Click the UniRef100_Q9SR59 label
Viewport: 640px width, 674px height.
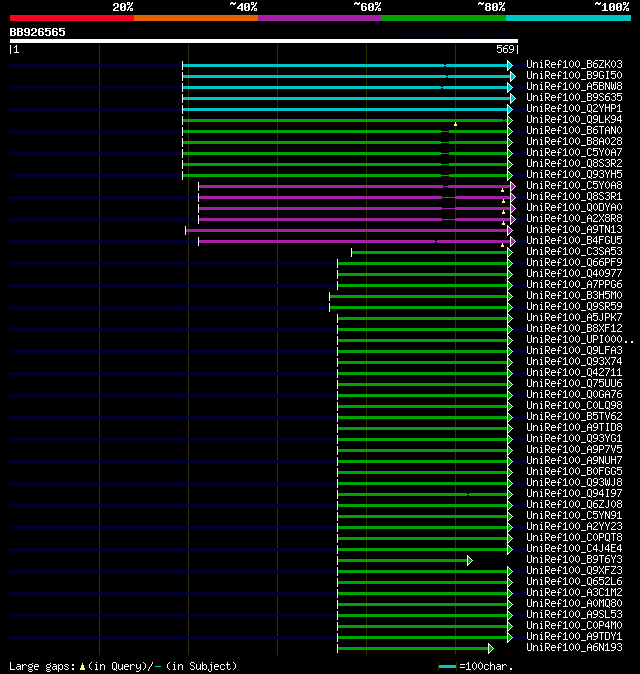574,306
